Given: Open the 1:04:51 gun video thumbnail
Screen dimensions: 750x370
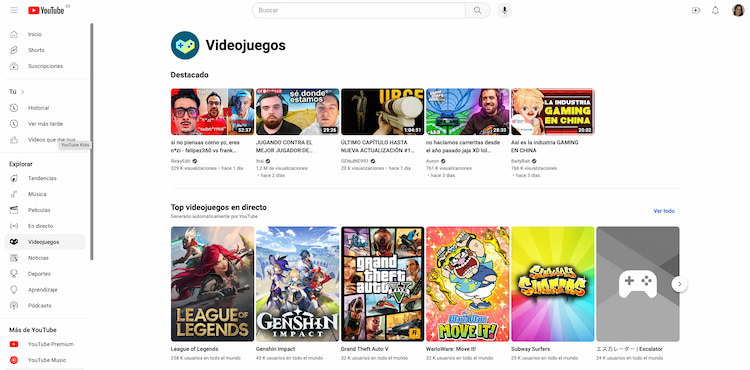Looking at the screenshot, I should (x=383, y=111).
